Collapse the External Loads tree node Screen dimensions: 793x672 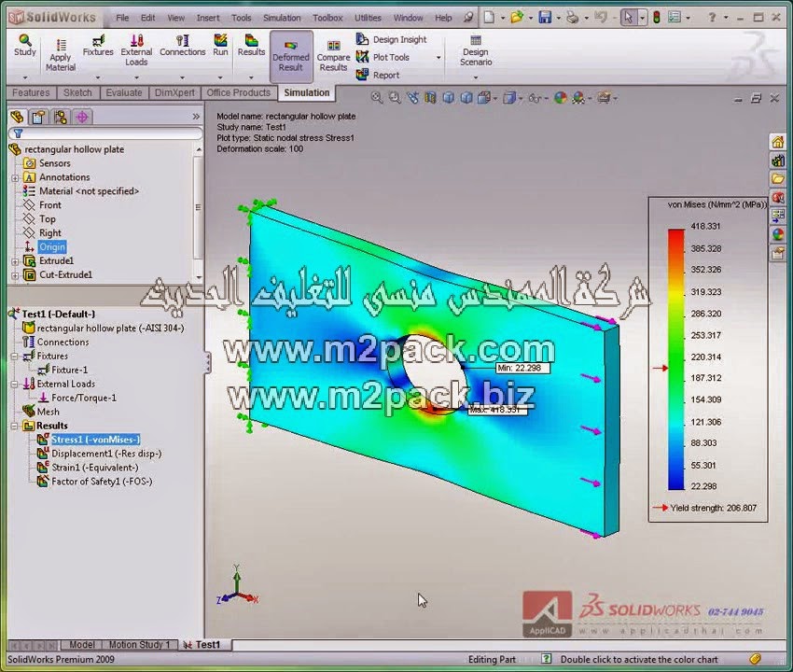[x=15, y=385]
